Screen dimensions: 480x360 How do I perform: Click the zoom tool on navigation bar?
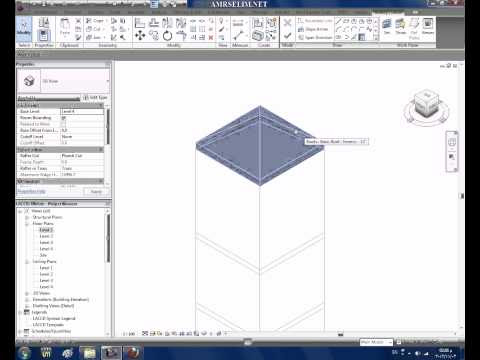(x=452, y=156)
